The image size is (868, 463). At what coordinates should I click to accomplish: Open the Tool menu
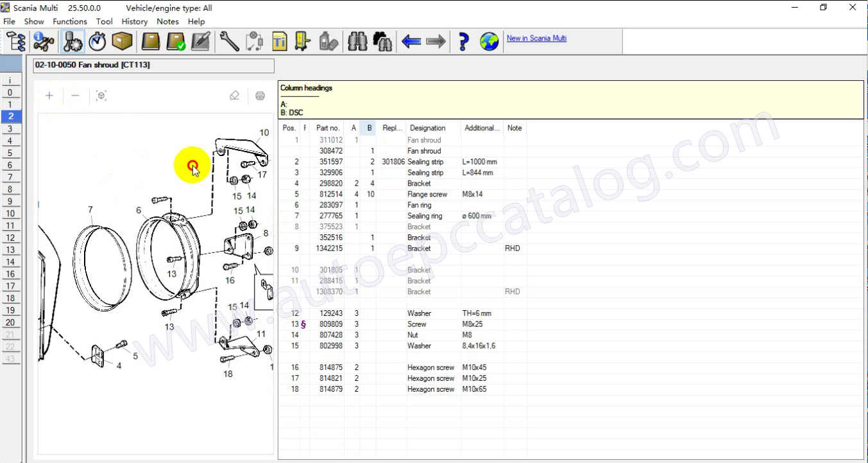tap(105, 21)
